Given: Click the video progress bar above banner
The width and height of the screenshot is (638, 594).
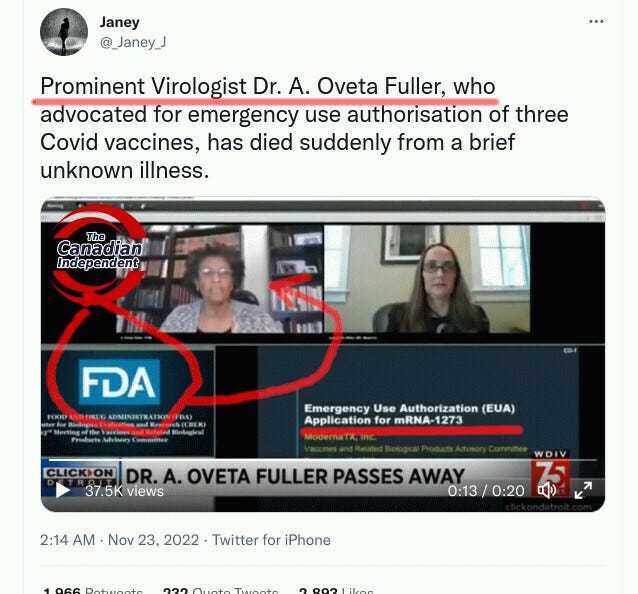Looking at the screenshot, I should pyautogui.click(x=323, y=460).
